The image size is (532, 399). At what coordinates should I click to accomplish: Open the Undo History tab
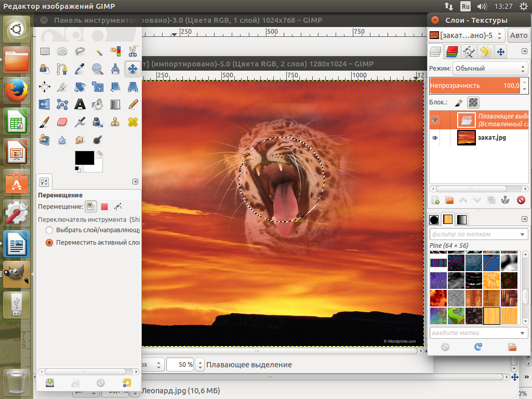pos(485,51)
